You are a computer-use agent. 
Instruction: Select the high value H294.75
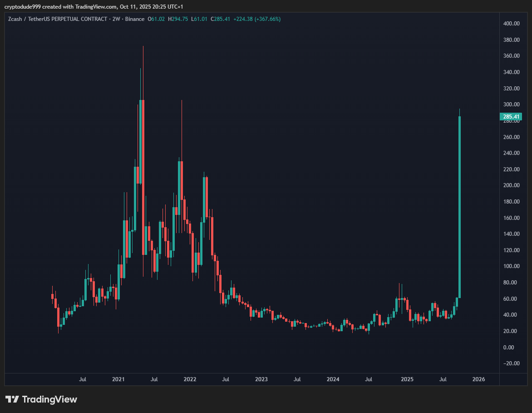(x=178, y=19)
